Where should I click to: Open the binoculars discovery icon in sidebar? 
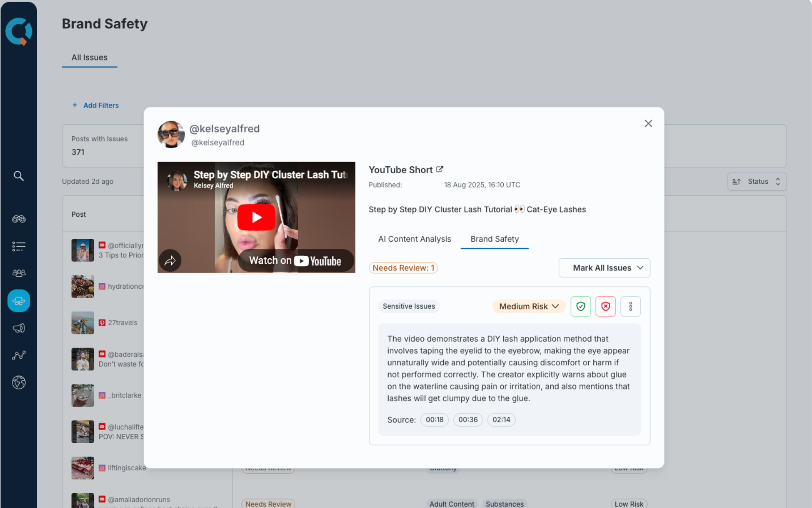(19, 219)
